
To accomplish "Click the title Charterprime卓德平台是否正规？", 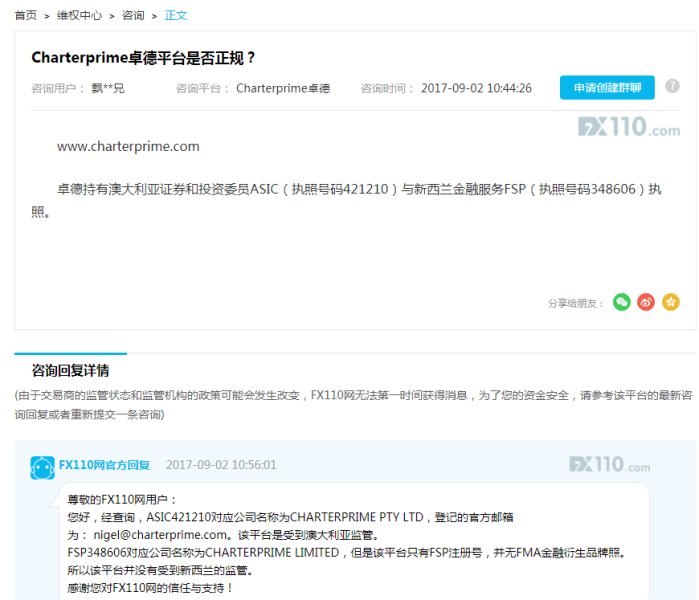I will 143,58.
